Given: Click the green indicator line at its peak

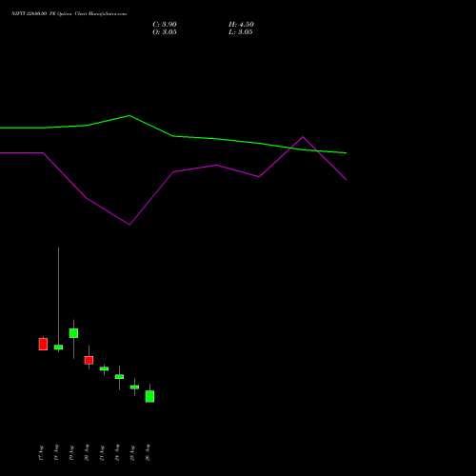Looking at the screenshot, I should pyautogui.click(x=129, y=115).
